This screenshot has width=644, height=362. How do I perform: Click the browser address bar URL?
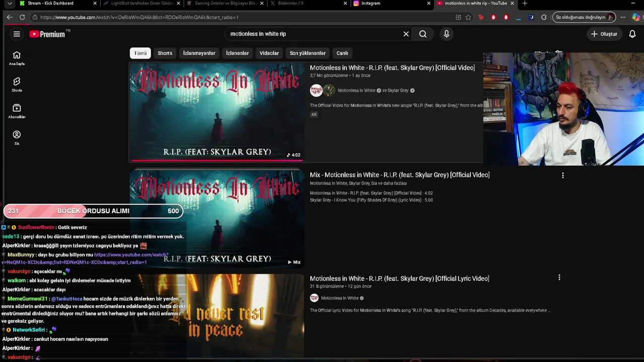139,17
